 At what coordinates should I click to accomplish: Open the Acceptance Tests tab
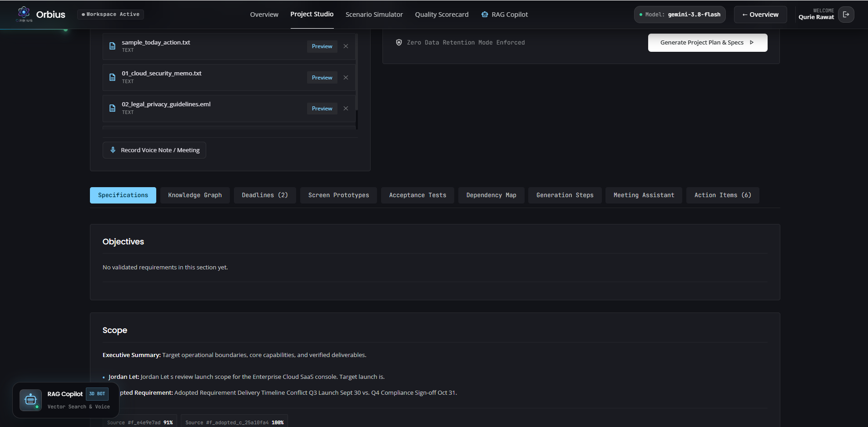tap(418, 195)
